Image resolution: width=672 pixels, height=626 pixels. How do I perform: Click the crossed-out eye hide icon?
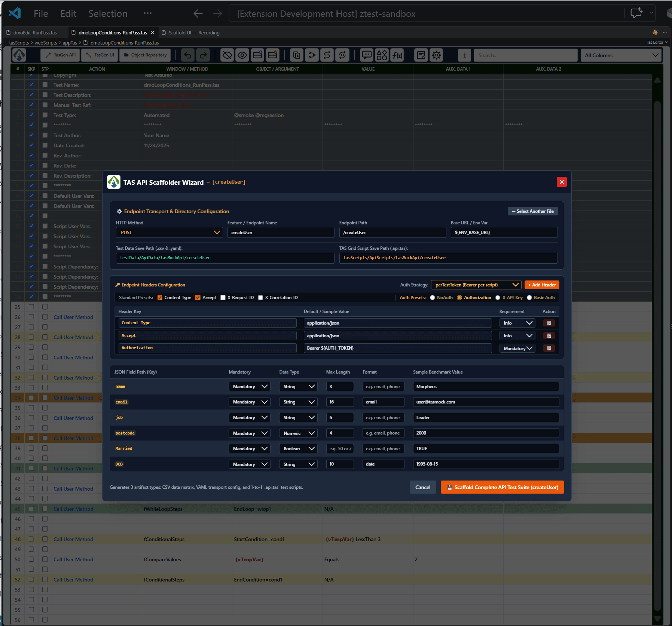point(227,55)
